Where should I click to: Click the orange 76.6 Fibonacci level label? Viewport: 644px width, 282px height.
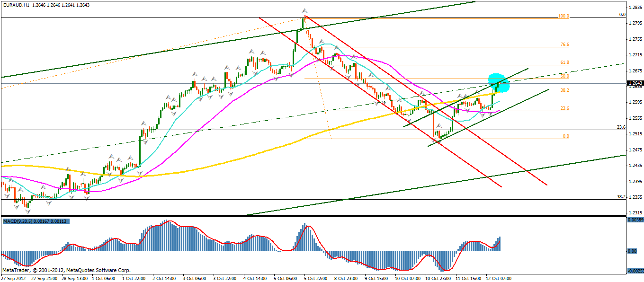(564, 44)
